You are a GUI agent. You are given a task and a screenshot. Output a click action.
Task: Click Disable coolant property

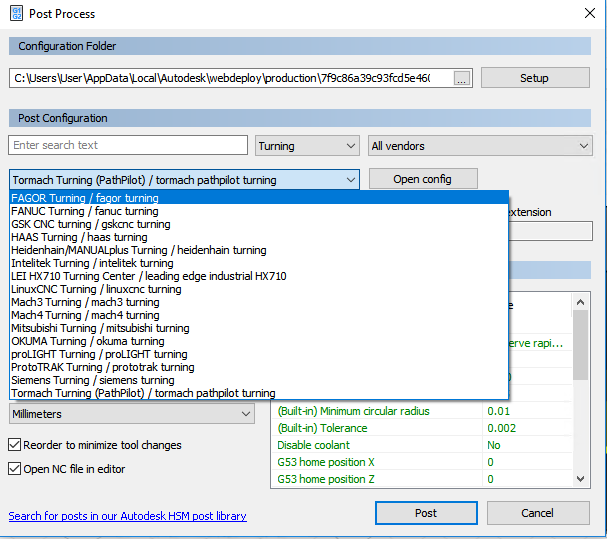377,445
